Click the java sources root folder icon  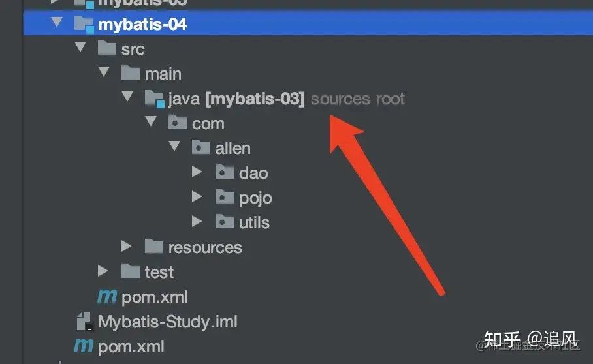(155, 99)
